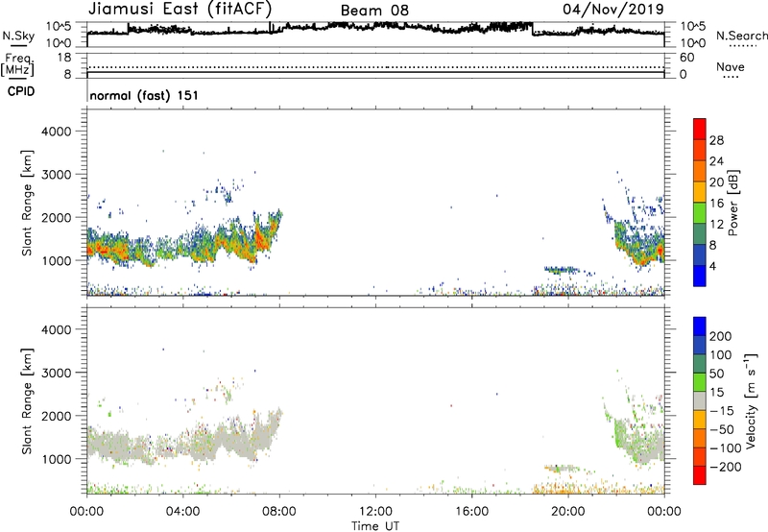The height and width of the screenshot is (532, 768).
Task: Click the red bottom swatch of velocity colorbar
Action: pyautogui.click(x=700, y=475)
